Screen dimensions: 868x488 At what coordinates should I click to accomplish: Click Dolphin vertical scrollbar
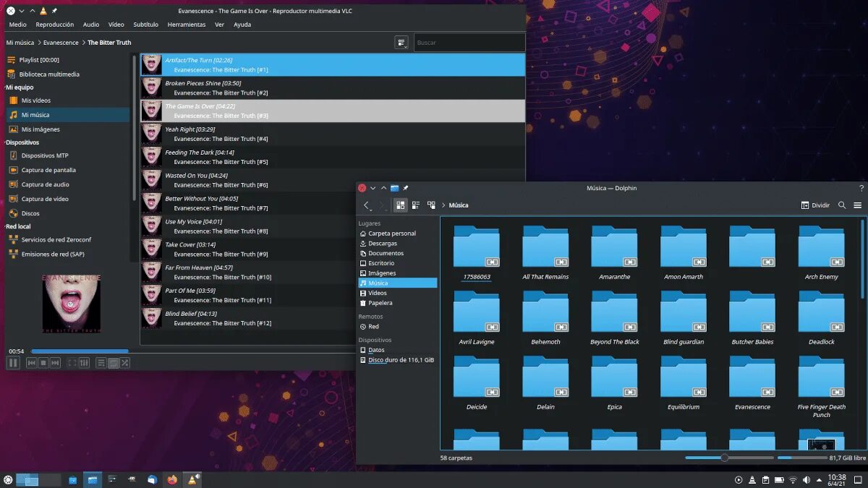(x=863, y=259)
